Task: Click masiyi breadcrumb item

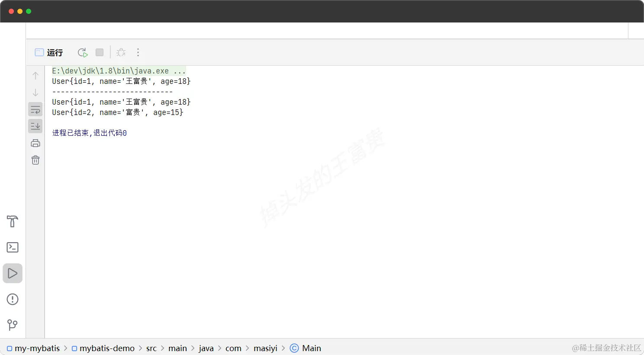Action: click(265, 348)
